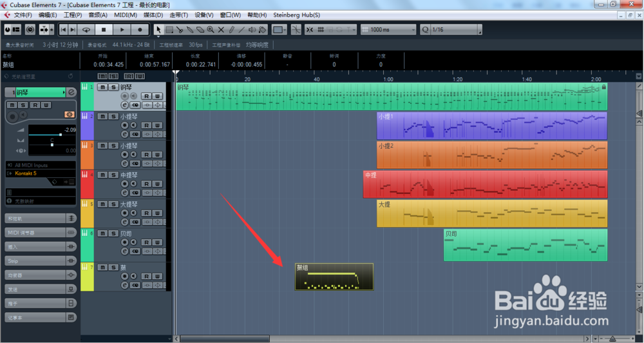Open the All MIDI Inputs routing dropdown
This screenshot has width=644, height=343.
click(x=41, y=165)
